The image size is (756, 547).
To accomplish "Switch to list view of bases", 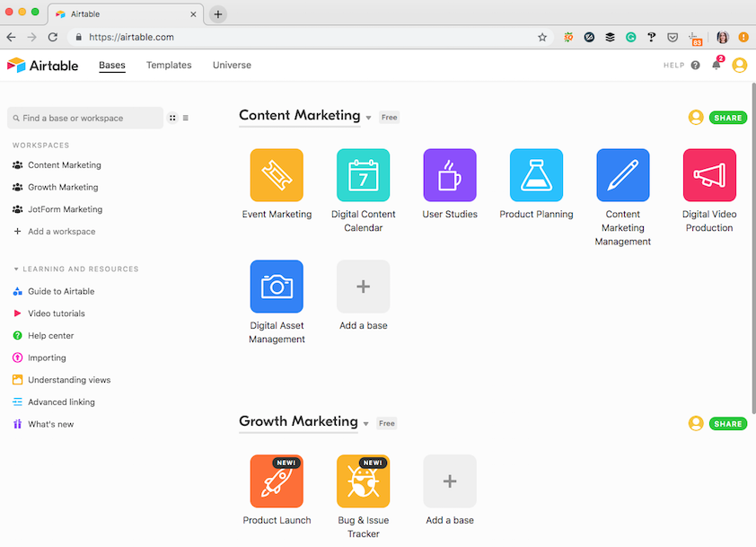I will (x=186, y=118).
